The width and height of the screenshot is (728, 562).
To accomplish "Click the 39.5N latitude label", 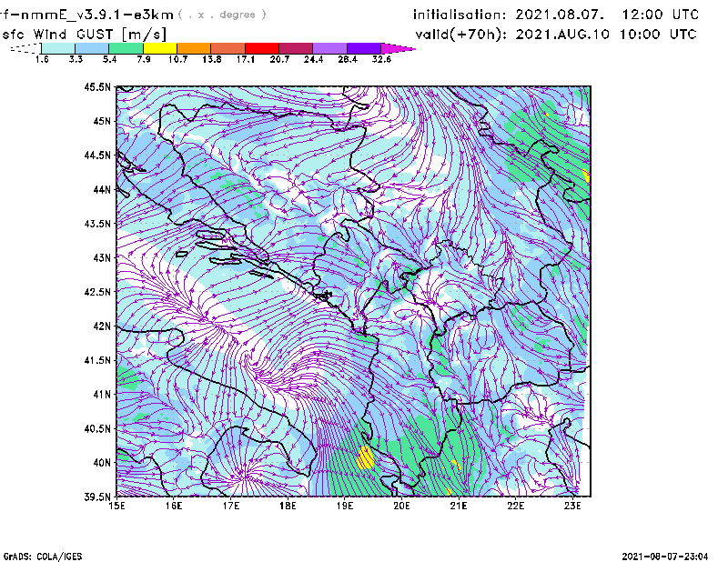I will (x=97, y=497).
